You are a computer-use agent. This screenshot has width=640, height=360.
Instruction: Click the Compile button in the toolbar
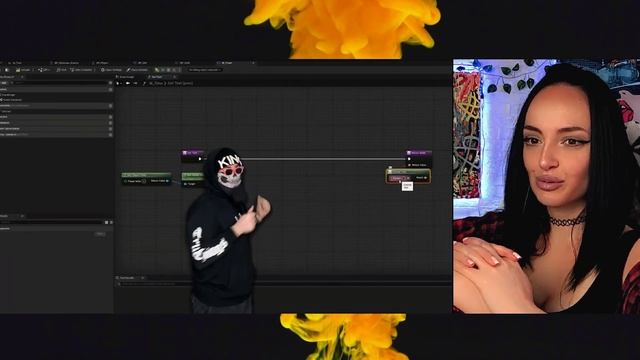23,70
